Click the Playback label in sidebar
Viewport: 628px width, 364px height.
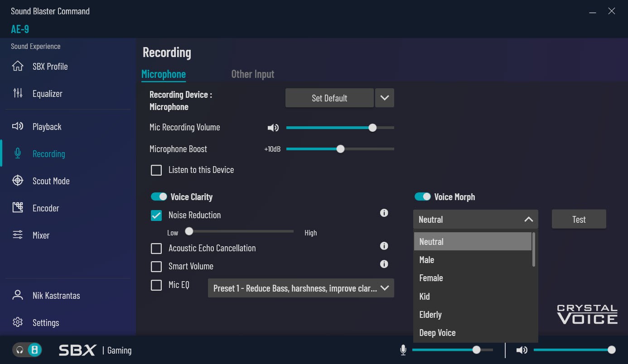[47, 127]
